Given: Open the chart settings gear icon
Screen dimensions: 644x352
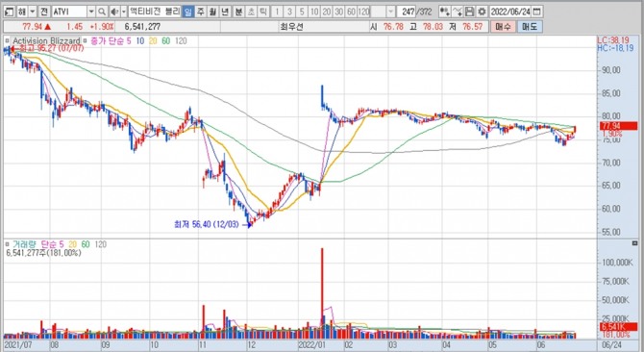Looking at the screenshot, I should (x=482, y=12).
